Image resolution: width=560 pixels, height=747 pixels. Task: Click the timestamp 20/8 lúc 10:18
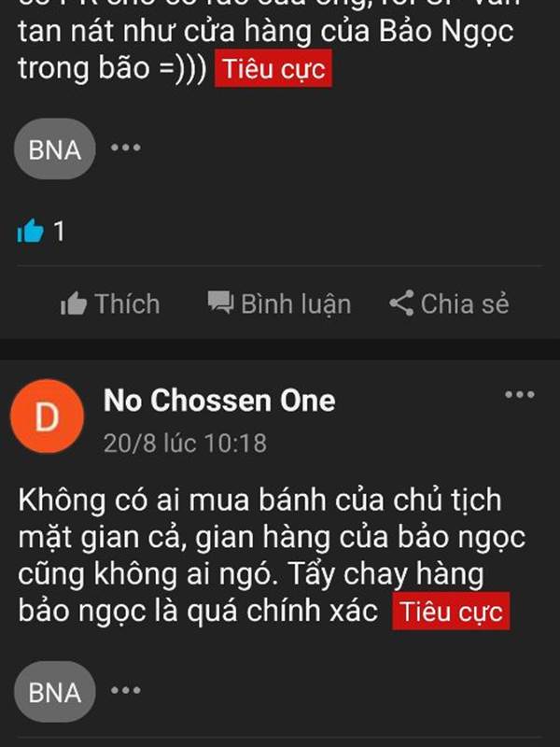point(185,444)
